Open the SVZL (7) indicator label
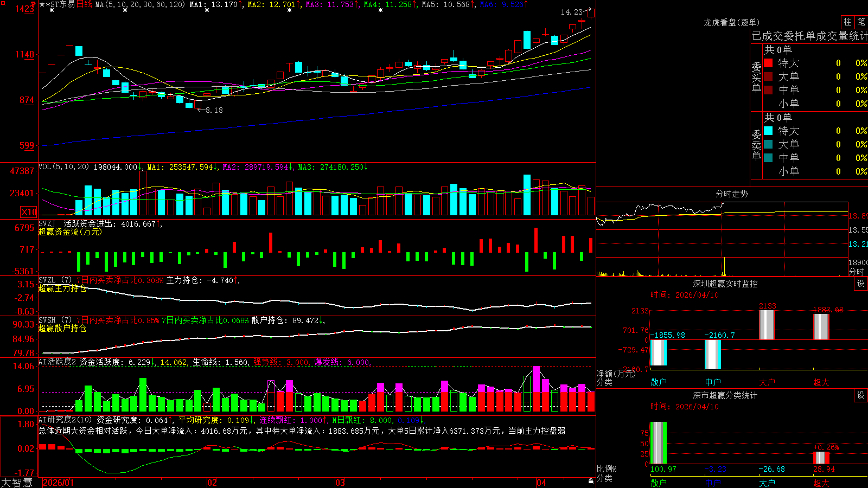This screenshot has height=488, width=868. tap(55, 280)
